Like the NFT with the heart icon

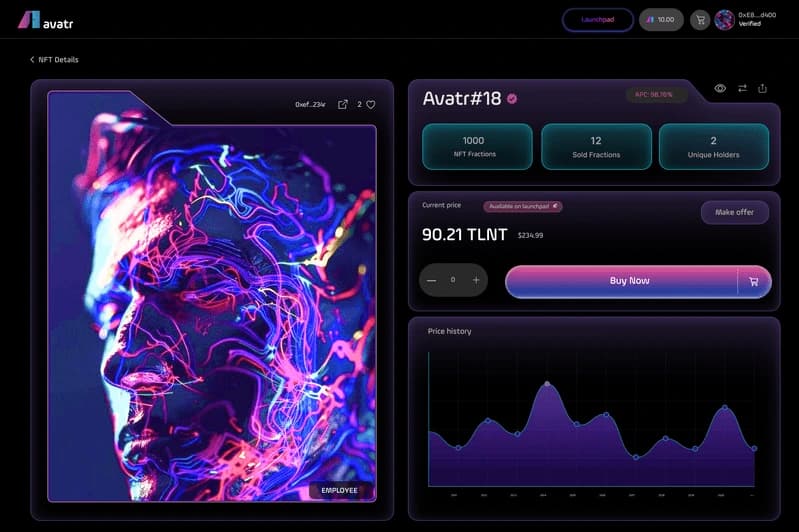[370, 104]
